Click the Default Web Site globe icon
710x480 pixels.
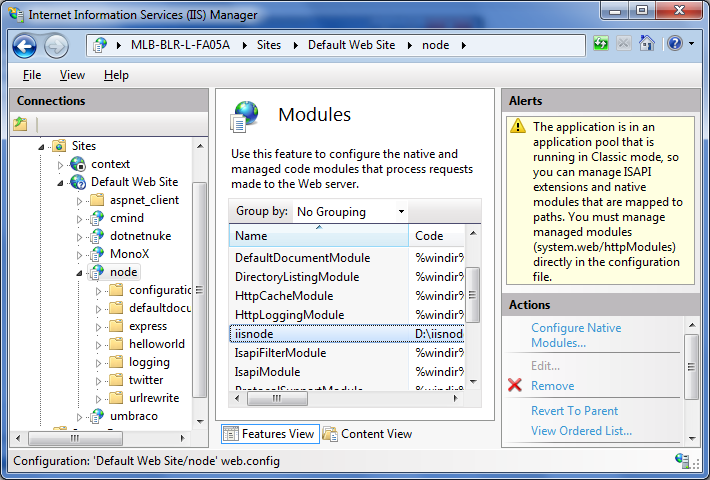[x=78, y=182]
